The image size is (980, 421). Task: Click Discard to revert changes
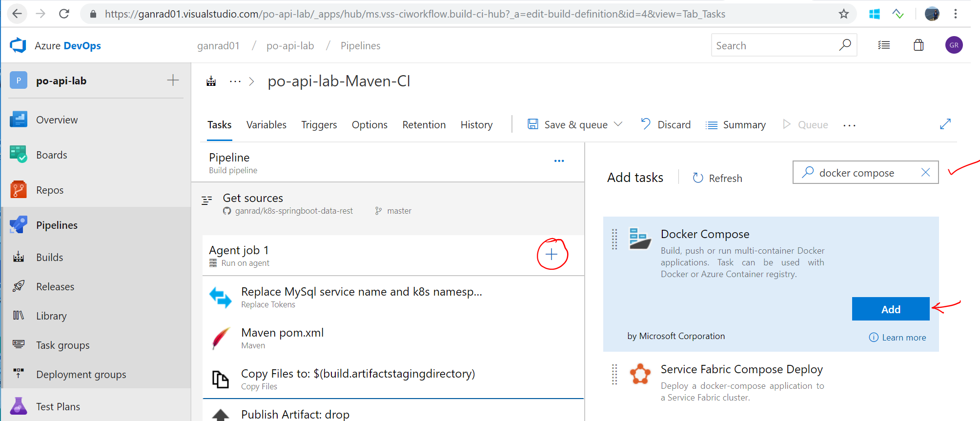click(666, 124)
